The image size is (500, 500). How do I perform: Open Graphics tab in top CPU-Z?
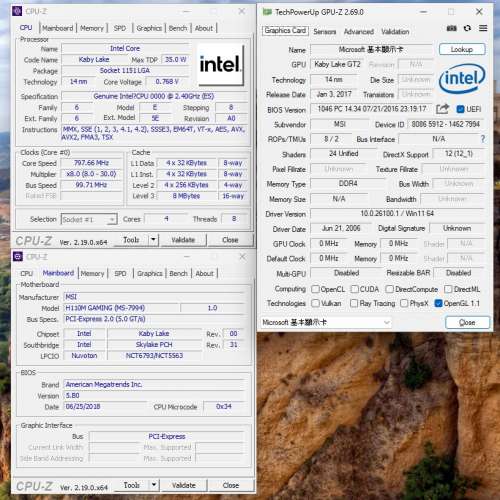149,28
